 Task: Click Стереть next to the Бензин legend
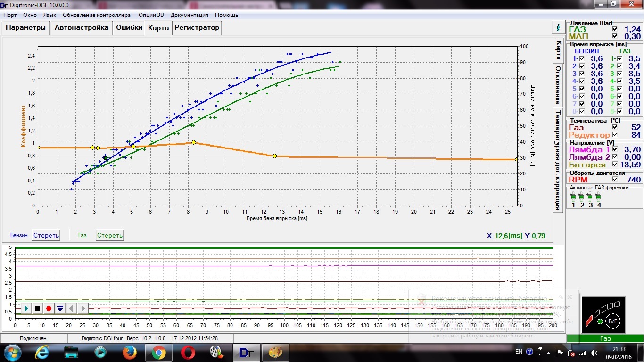pyautogui.click(x=46, y=235)
